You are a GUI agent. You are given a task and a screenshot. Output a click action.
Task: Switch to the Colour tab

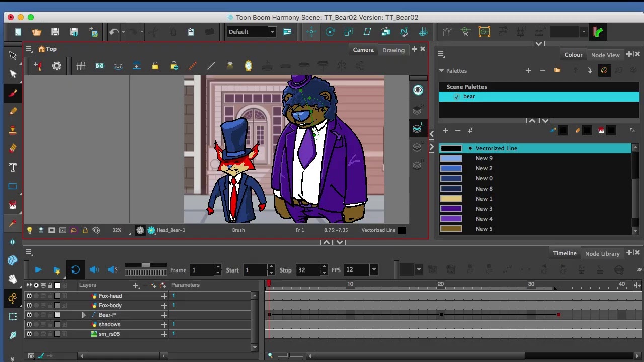coord(573,55)
